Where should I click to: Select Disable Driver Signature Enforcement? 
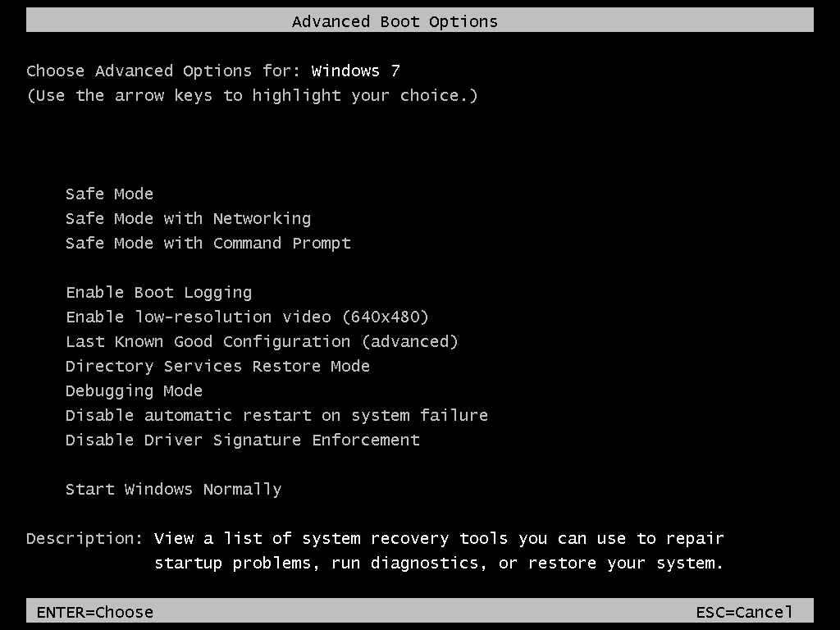[243, 441]
